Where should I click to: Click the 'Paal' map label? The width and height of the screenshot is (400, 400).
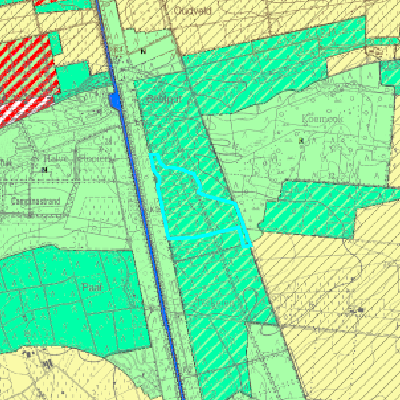91,287
